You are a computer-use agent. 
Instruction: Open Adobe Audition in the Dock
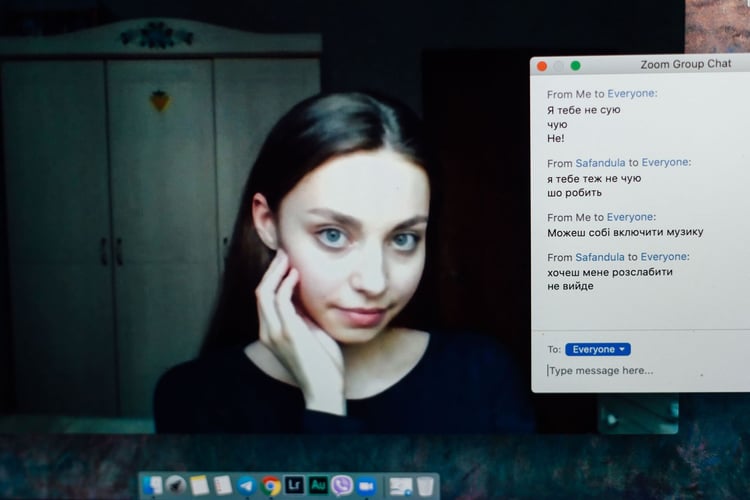[318, 486]
